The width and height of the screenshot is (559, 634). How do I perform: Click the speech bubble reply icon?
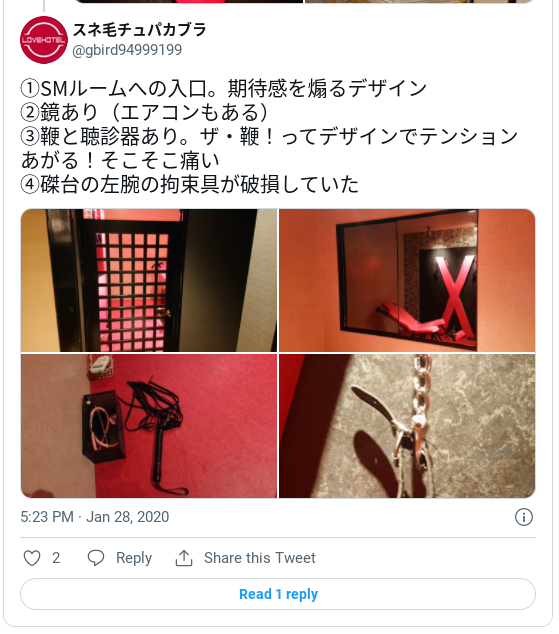(x=96, y=558)
